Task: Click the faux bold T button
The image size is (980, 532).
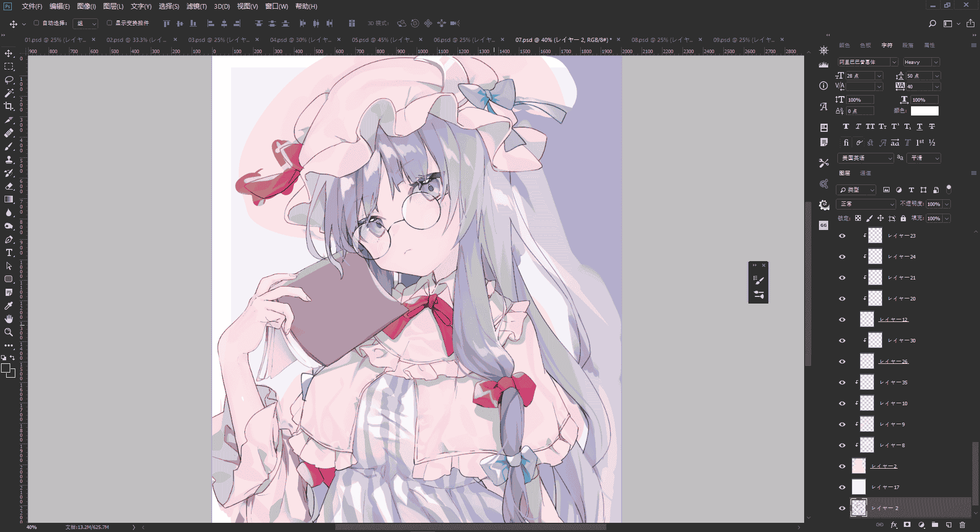Action: click(846, 127)
